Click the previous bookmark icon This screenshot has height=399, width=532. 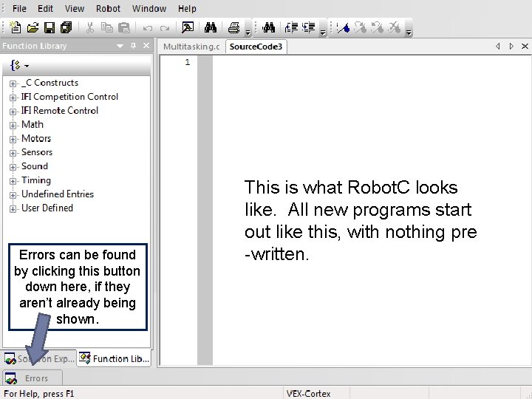(378, 27)
